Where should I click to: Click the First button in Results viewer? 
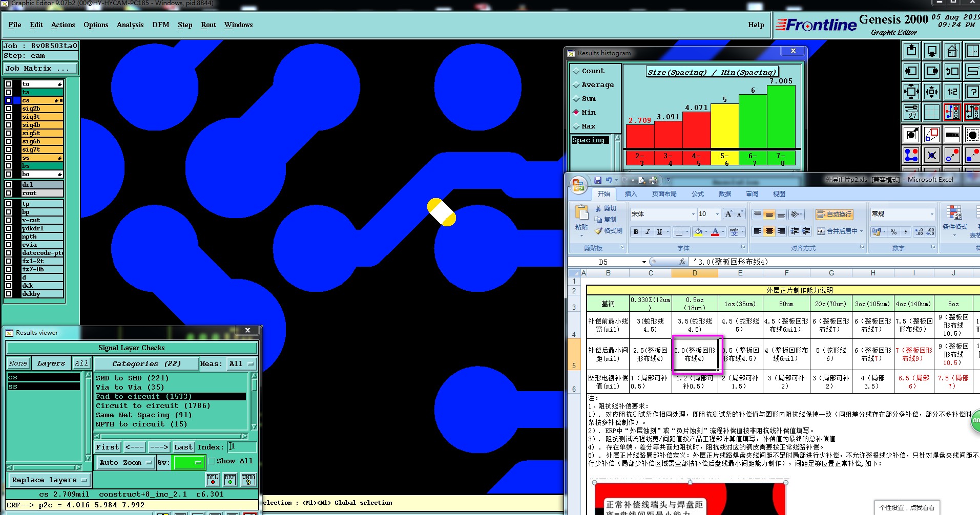[108, 447]
